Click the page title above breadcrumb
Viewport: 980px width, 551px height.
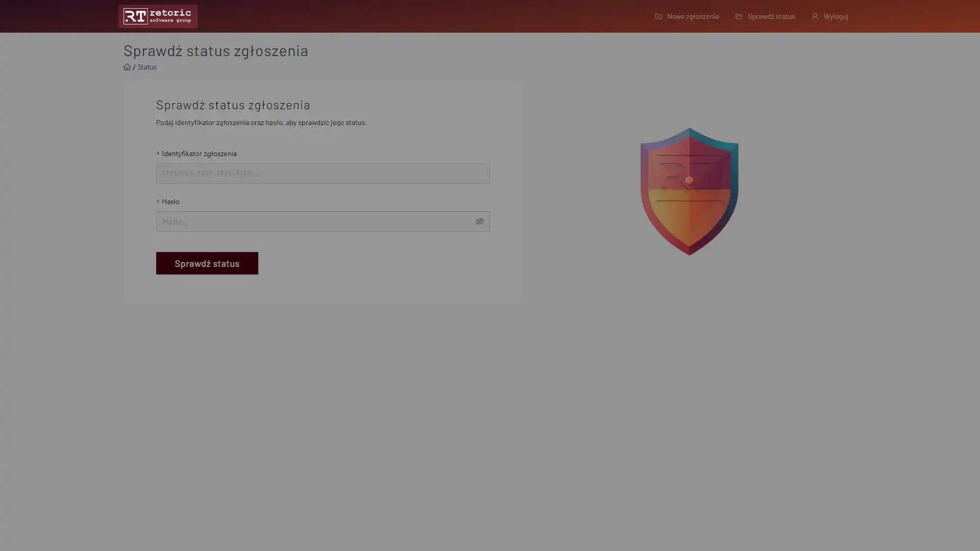[215, 51]
